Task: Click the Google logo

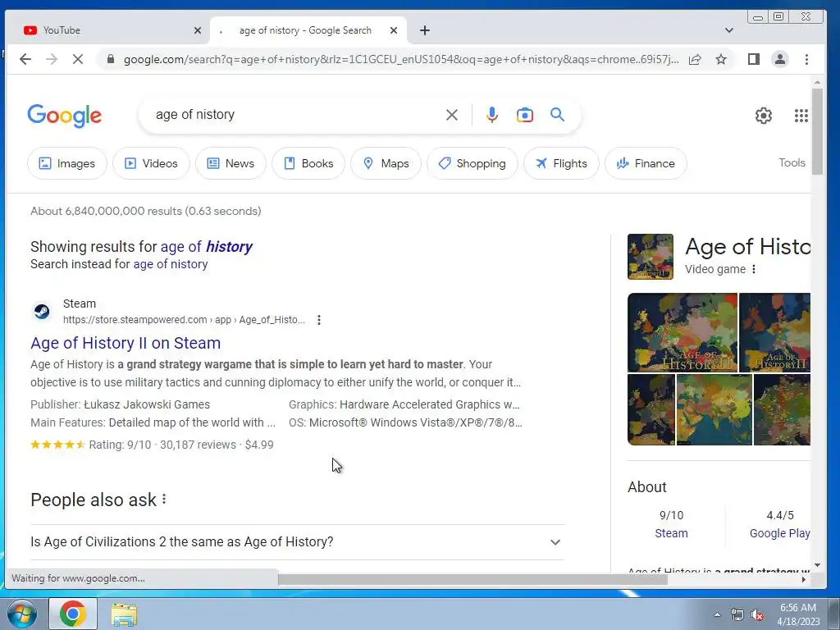Action: point(64,116)
